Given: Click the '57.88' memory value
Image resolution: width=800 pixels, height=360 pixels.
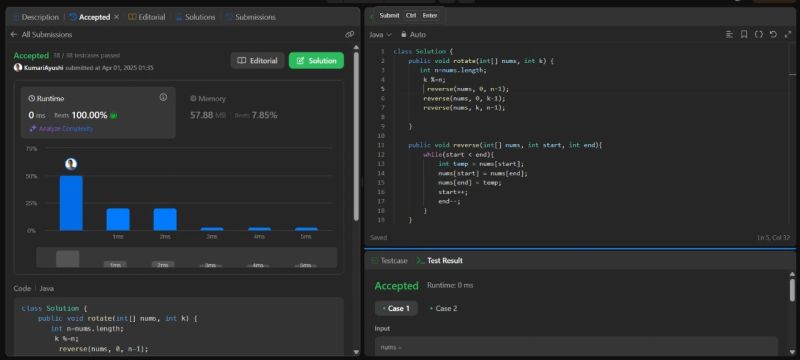Looking at the screenshot, I should (201, 115).
